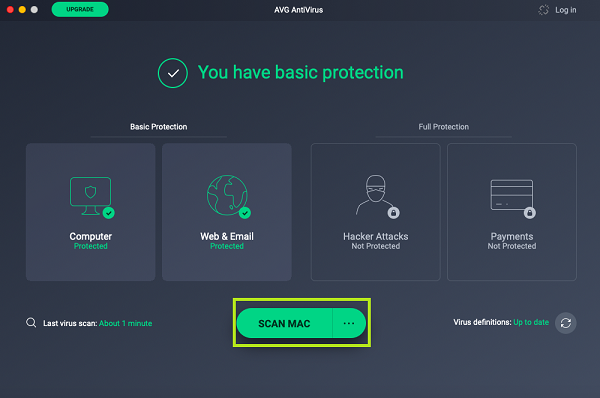The height and width of the screenshot is (398, 600).
Task: Click the AVG AntiVirus window title
Action: [x=298, y=10]
